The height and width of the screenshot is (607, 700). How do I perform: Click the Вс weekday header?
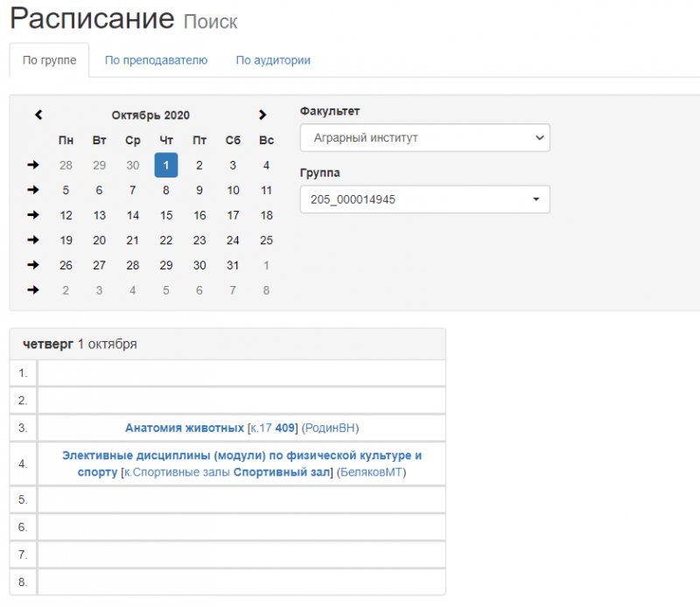click(267, 140)
